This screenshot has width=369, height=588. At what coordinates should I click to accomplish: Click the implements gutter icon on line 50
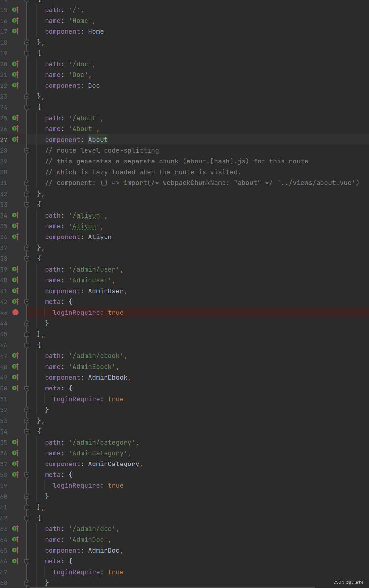[15, 388]
